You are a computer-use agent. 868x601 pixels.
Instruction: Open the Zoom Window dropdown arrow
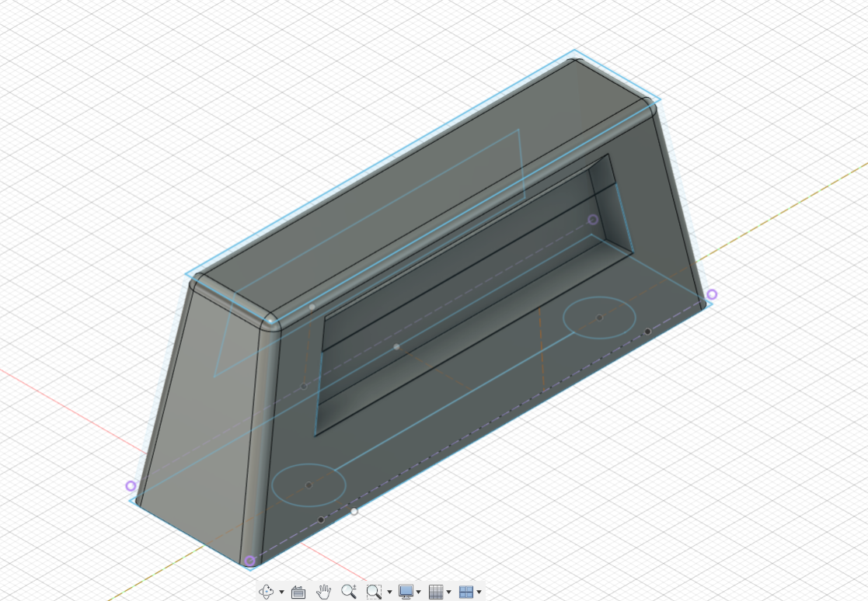(x=390, y=592)
